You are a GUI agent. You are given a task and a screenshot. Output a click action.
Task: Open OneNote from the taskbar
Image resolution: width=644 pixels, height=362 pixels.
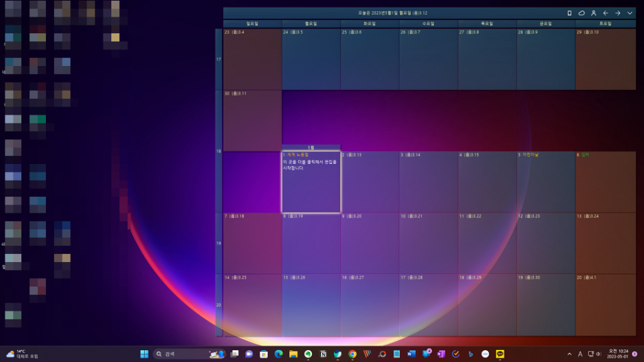[x=441, y=354]
